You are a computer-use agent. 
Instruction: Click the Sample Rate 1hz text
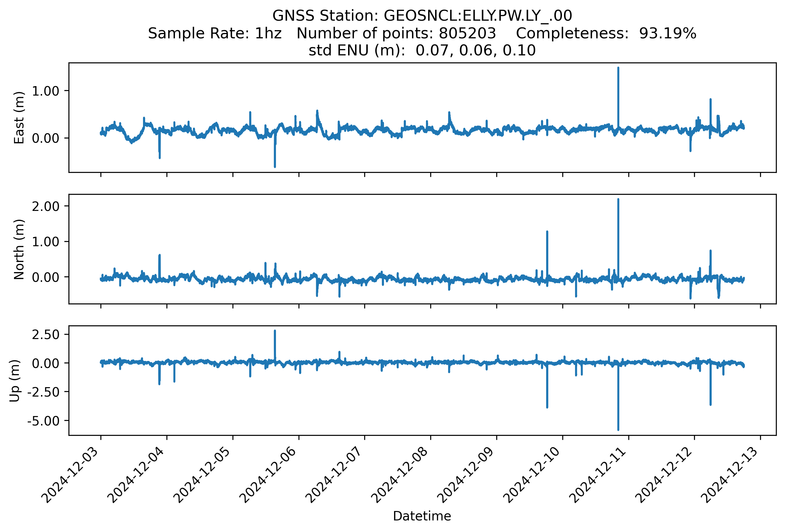tap(215, 33)
